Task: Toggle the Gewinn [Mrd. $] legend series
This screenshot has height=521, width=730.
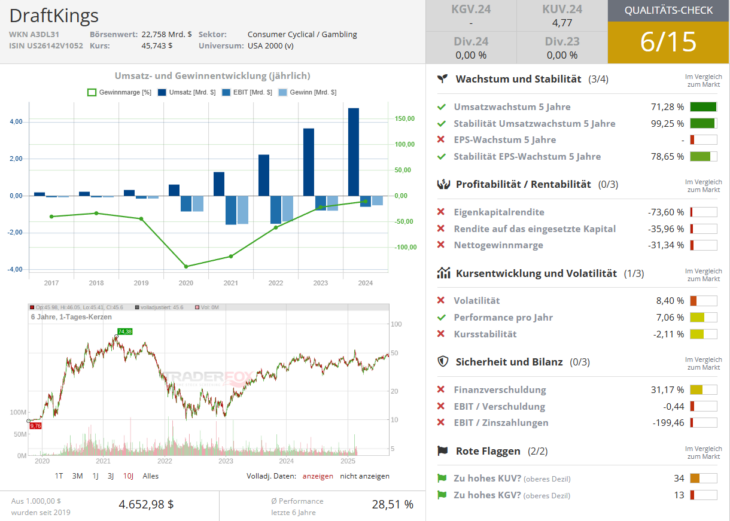Action: (307, 92)
